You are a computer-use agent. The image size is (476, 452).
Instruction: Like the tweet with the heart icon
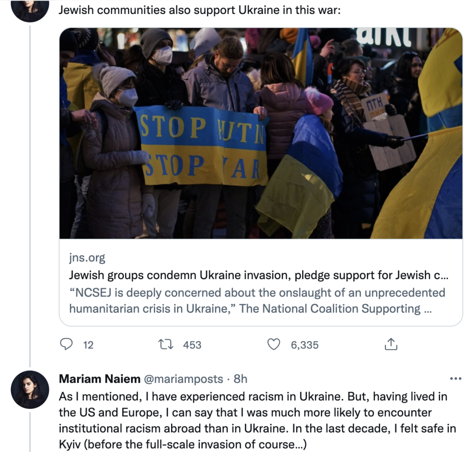pyautogui.click(x=273, y=345)
